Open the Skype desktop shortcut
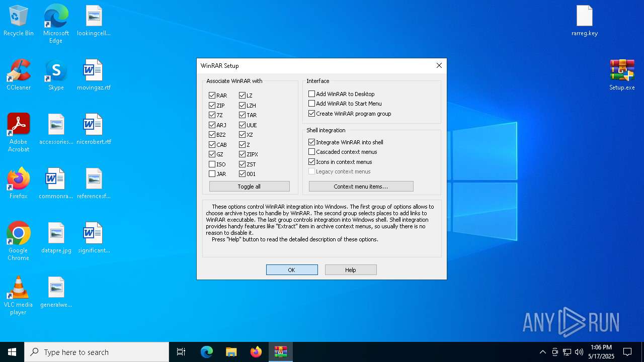This screenshot has height=362, width=644. point(56,75)
